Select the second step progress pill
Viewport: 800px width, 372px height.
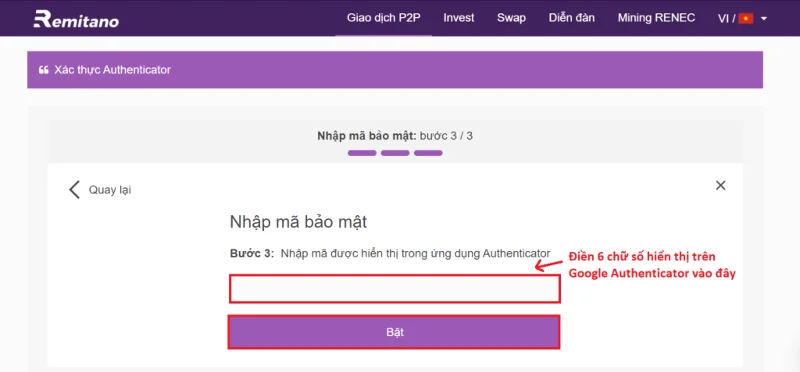point(395,153)
